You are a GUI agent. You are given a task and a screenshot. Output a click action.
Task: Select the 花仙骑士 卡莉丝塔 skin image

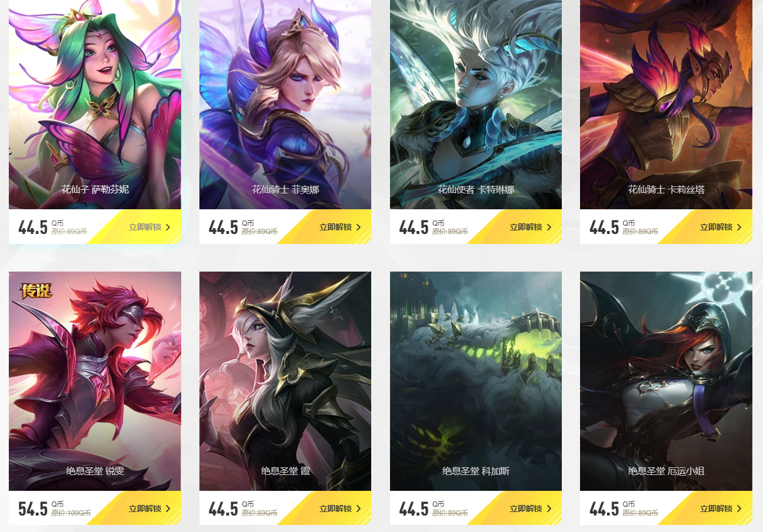666,105
